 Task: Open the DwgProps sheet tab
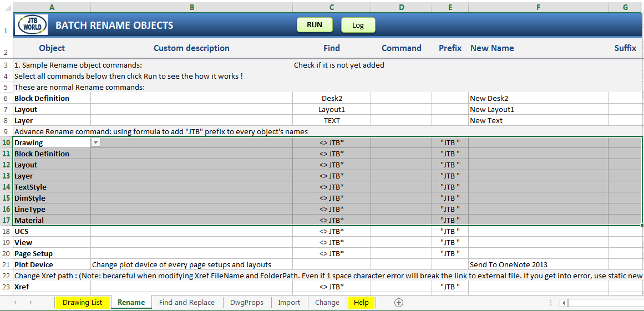click(247, 302)
